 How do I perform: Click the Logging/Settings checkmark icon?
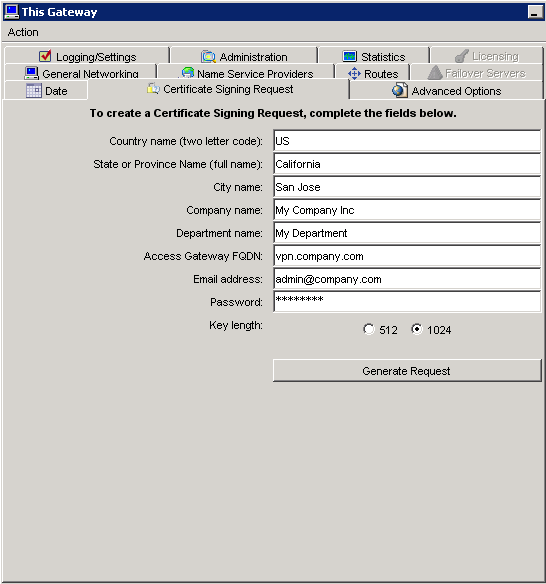point(45,56)
